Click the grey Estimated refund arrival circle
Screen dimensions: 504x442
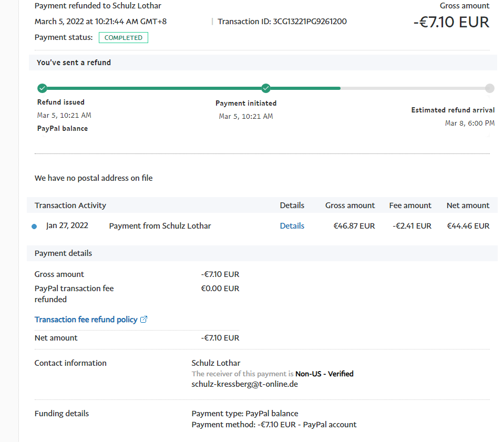(x=489, y=88)
